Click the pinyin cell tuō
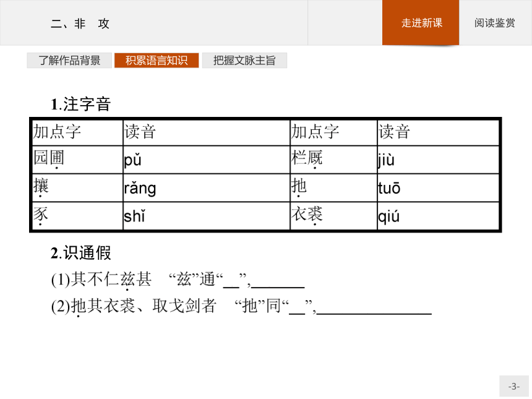This screenshot has width=532, height=399. point(438,188)
